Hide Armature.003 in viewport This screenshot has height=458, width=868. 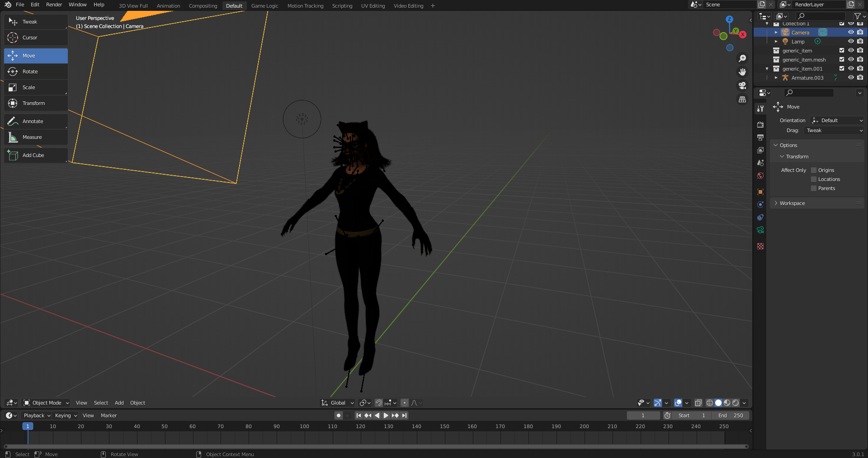click(851, 77)
